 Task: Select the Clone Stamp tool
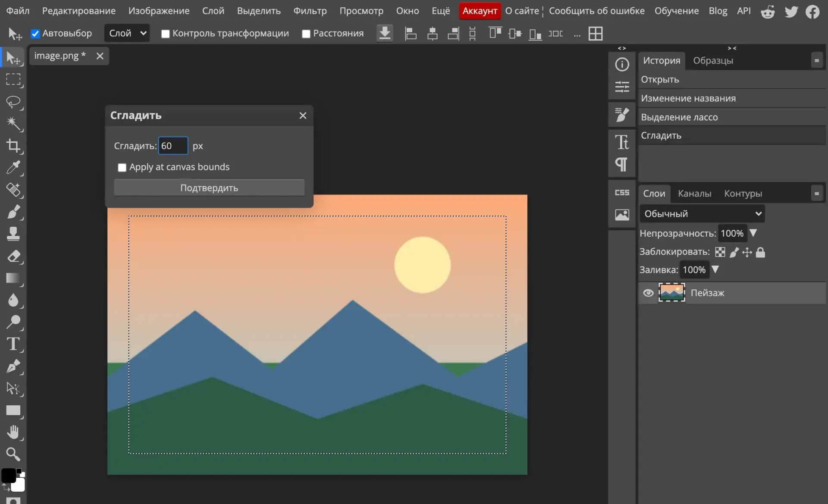click(x=13, y=234)
